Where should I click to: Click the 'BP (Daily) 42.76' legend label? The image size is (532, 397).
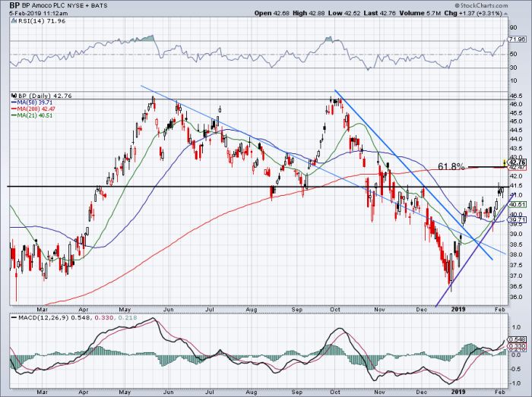coord(45,96)
